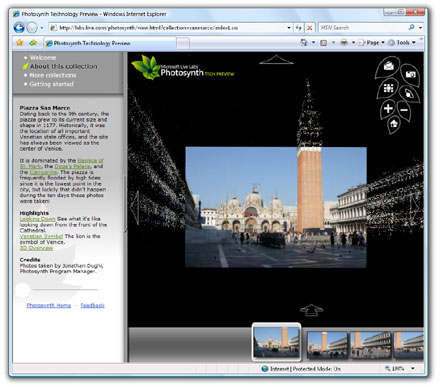440x387 pixels.
Task: Open the search provider dropdown arrow
Action: pos(420,28)
